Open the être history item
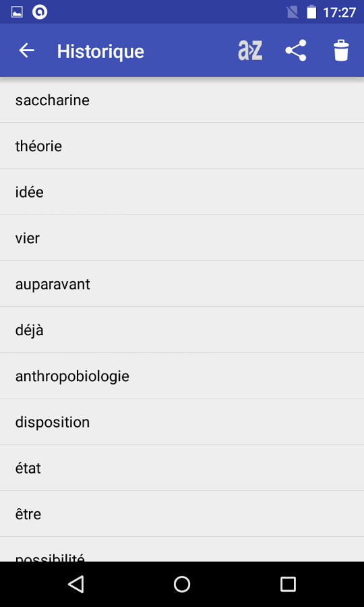Image resolution: width=364 pixels, height=607 pixels. tap(182, 514)
